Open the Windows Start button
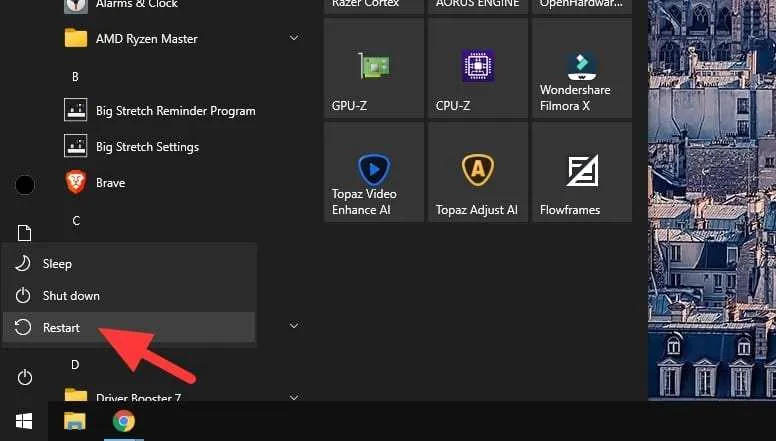 click(24, 421)
